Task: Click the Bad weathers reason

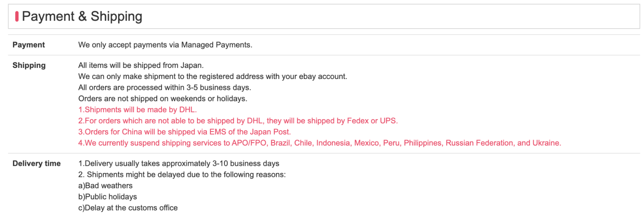Action: pyautogui.click(x=105, y=186)
